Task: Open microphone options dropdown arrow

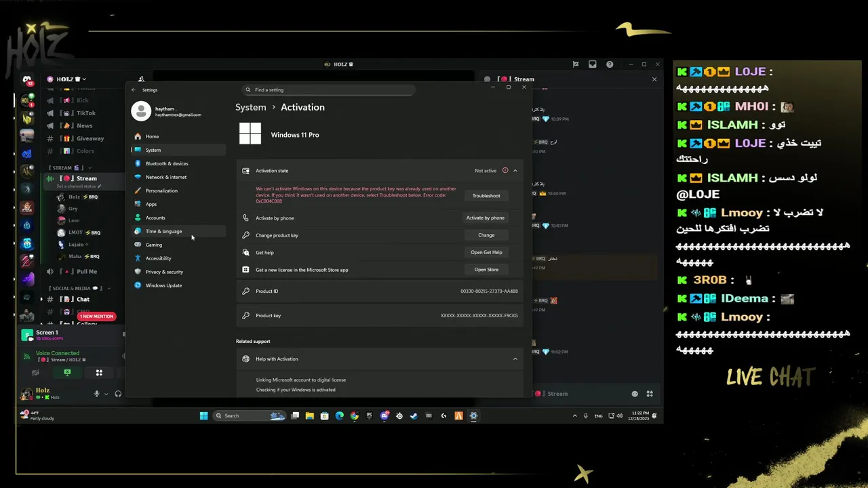Action: point(106,394)
